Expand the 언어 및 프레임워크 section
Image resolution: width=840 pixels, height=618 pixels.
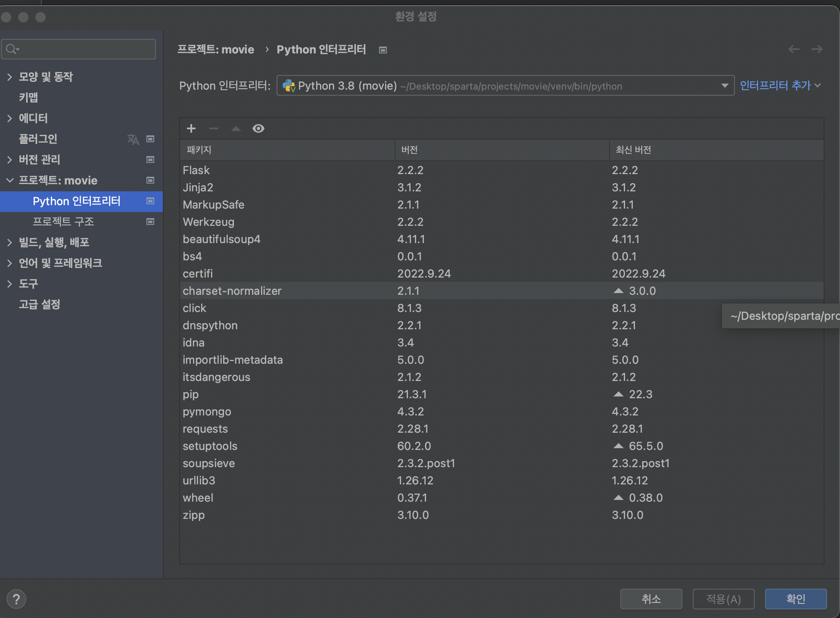pyautogui.click(x=9, y=263)
